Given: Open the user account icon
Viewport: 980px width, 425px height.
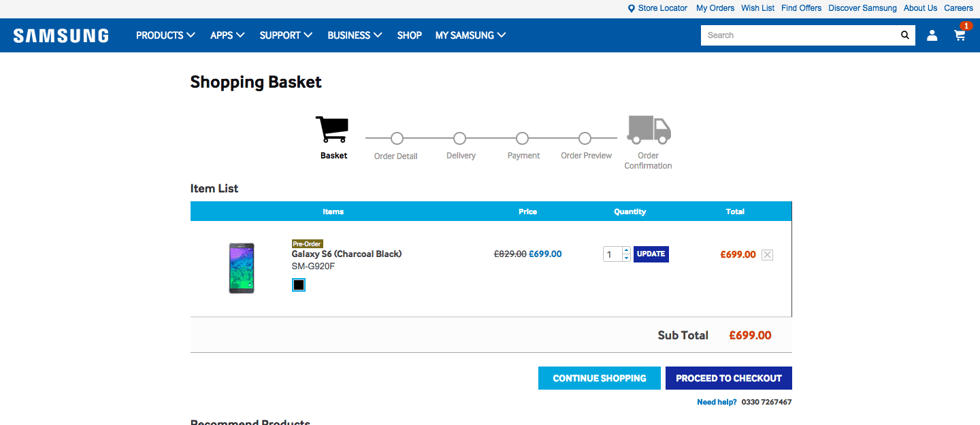Looking at the screenshot, I should point(932,35).
